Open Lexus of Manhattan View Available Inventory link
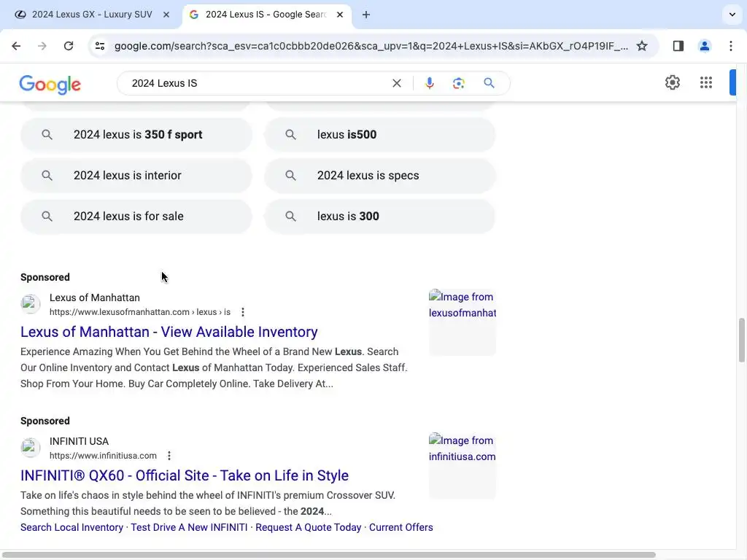This screenshot has height=560, width=747. [x=169, y=332]
